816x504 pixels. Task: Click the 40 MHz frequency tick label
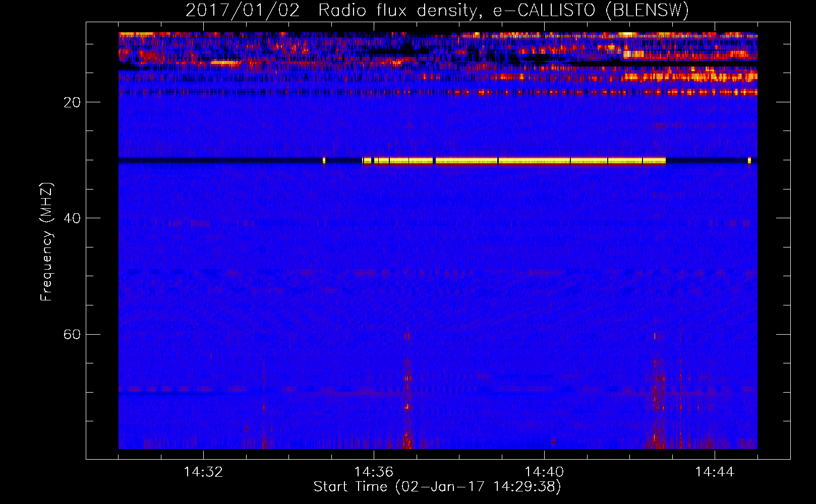point(72,218)
